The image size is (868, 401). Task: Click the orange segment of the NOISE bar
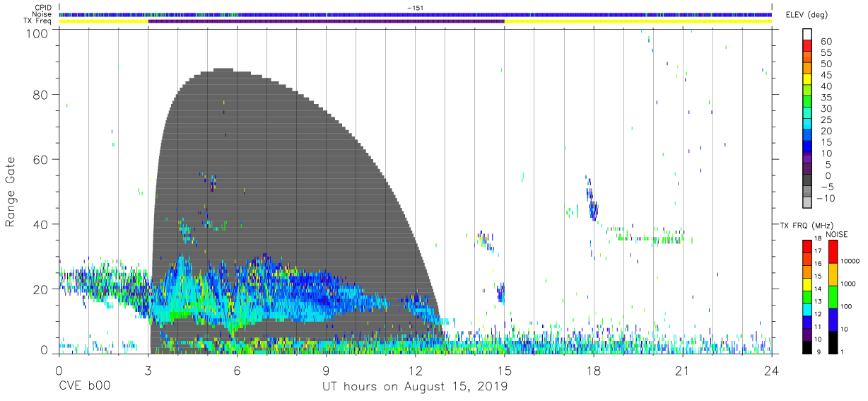click(x=833, y=274)
